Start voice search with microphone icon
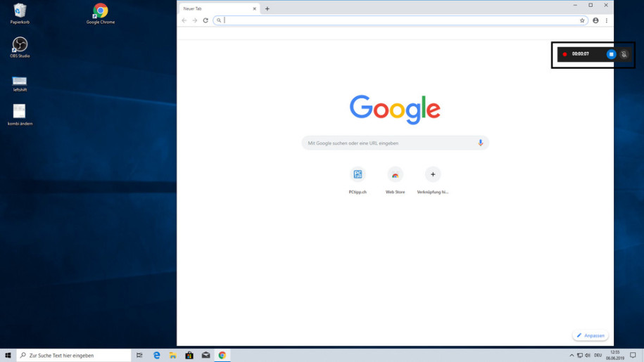 (x=480, y=143)
